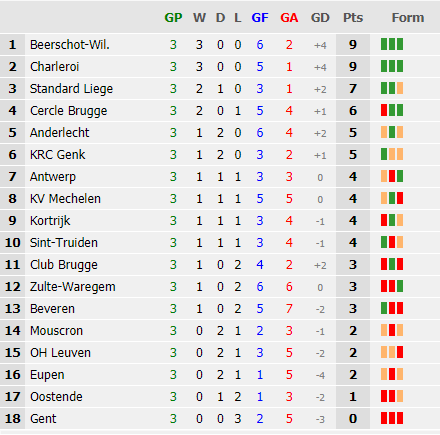Sort table by the GP column header
Screen dimensions: 440x435
(x=173, y=18)
